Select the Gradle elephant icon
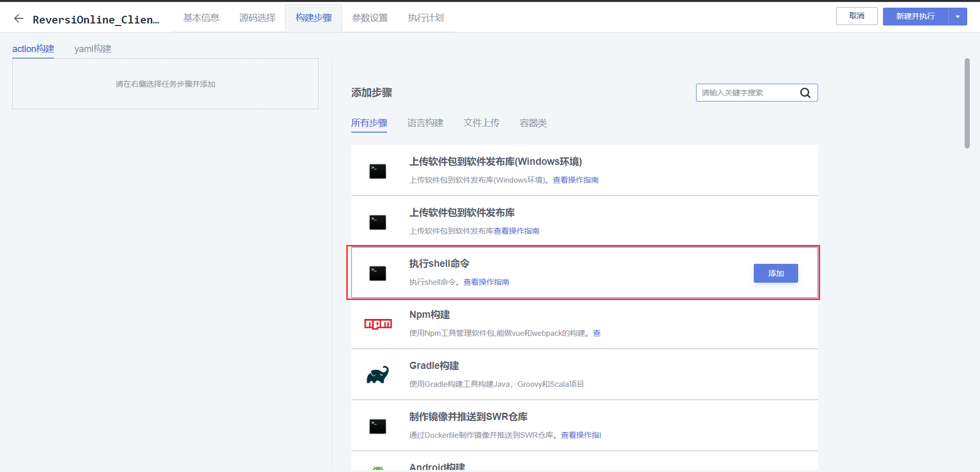Screen dimensions: 980x472 pos(377,375)
